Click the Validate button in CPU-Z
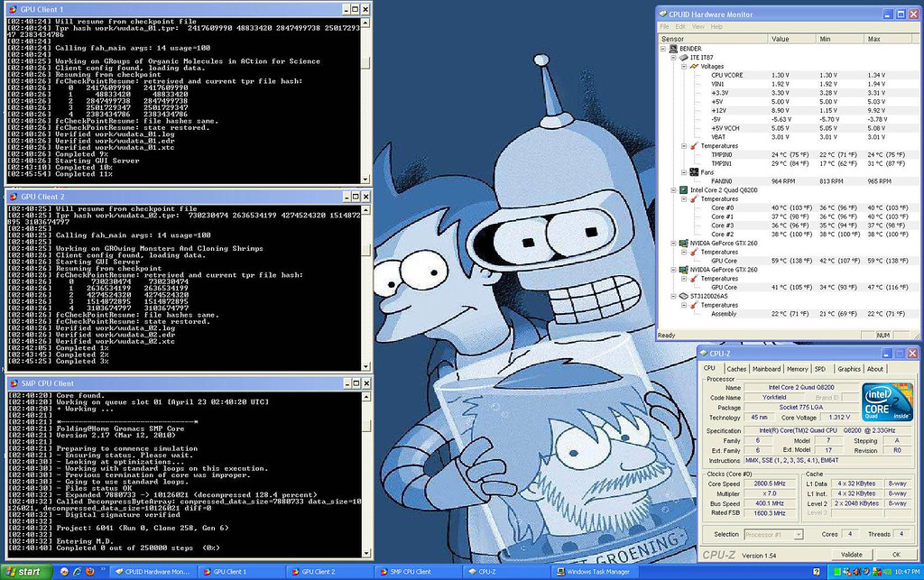This screenshot has height=580, width=924. [x=852, y=555]
